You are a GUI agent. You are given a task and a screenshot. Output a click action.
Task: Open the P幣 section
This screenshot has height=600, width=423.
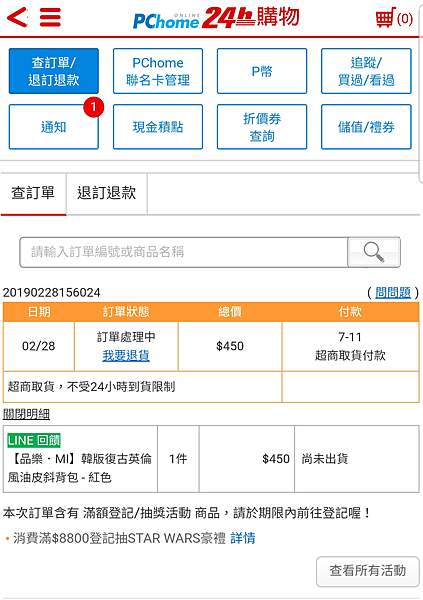[262, 71]
